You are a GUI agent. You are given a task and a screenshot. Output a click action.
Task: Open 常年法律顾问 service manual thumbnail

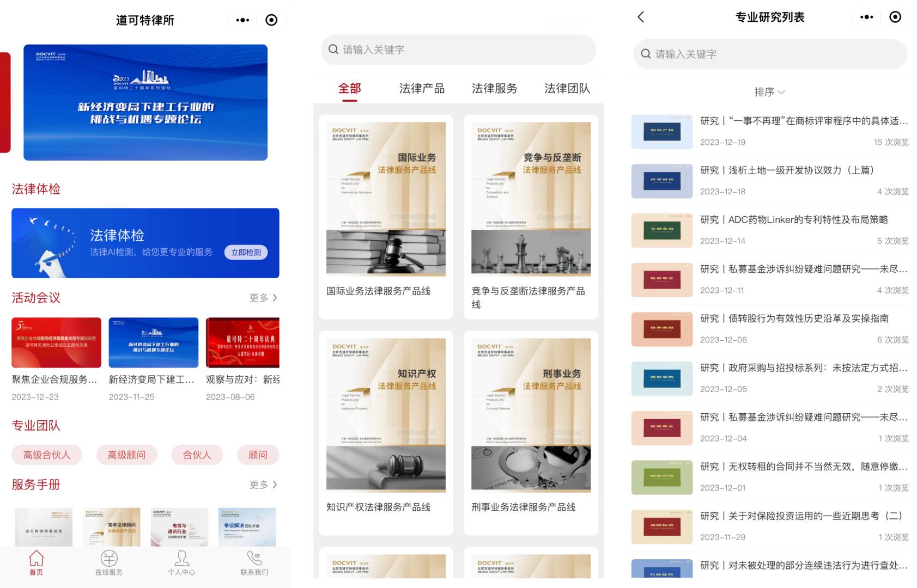click(x=112, y=527)
